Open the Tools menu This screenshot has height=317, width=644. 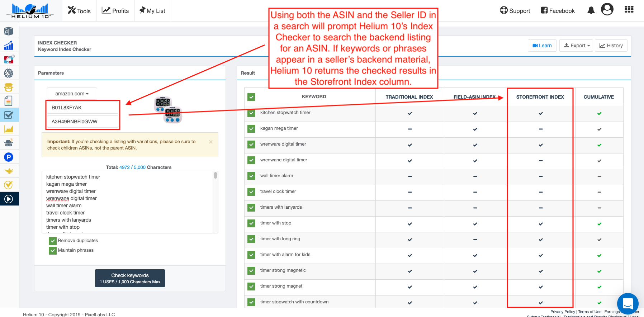(79, 11)
